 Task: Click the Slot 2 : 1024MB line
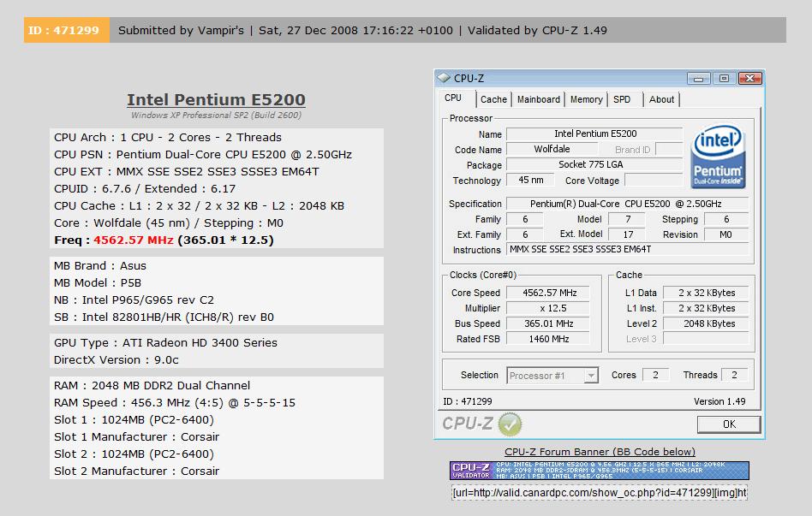tap(134, 454)
